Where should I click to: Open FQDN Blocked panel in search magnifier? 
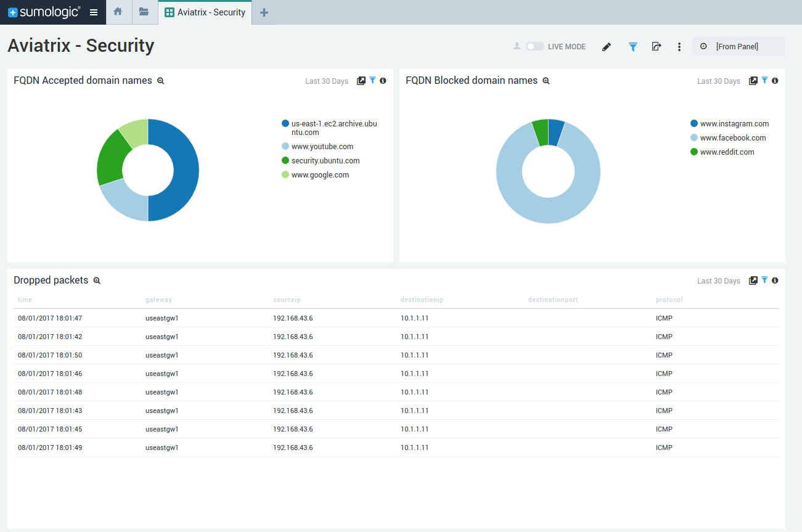pos(546,81)
